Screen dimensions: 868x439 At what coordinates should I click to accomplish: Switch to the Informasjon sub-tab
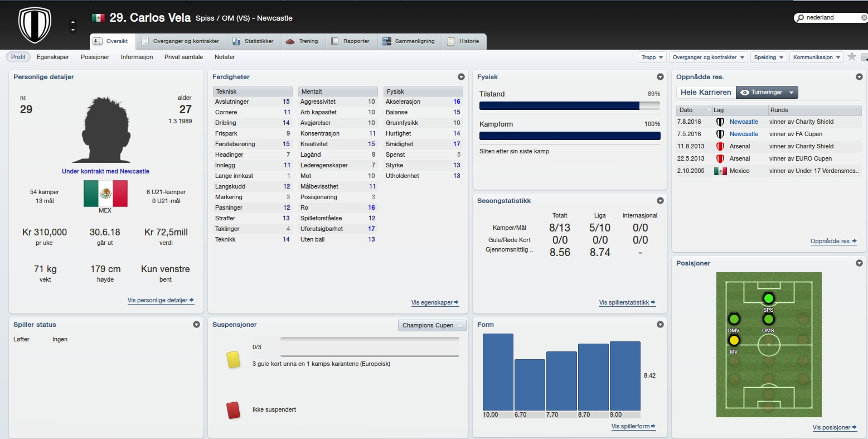137,57
